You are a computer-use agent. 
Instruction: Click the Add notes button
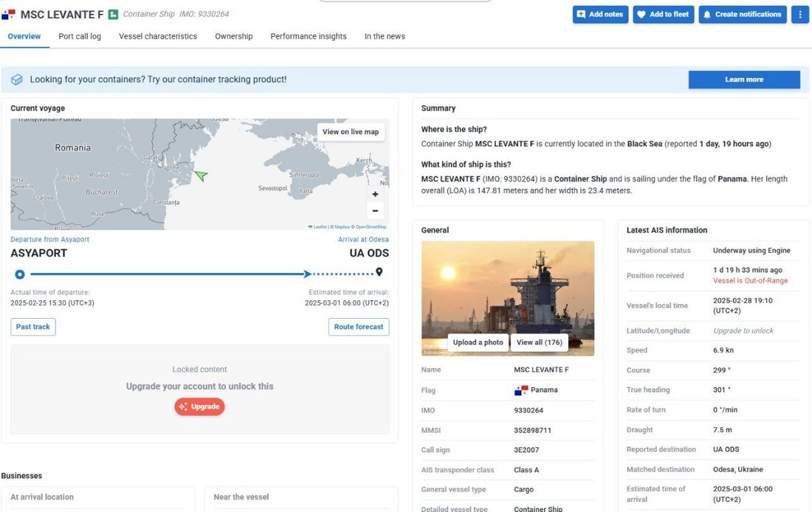click(600, 15)
